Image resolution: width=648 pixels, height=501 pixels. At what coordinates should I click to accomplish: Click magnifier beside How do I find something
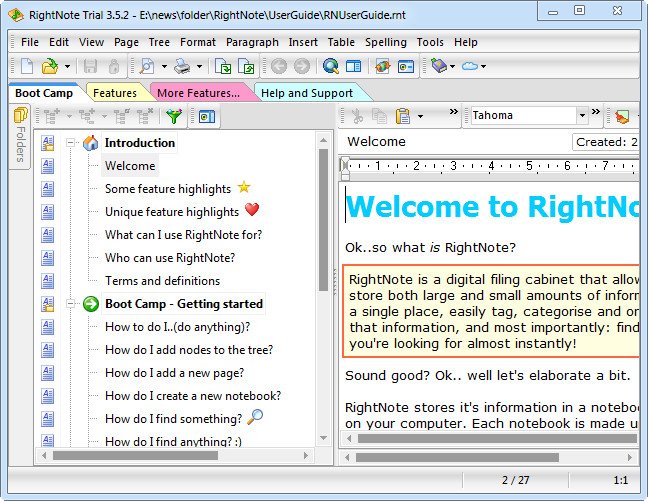coord(255,417)
